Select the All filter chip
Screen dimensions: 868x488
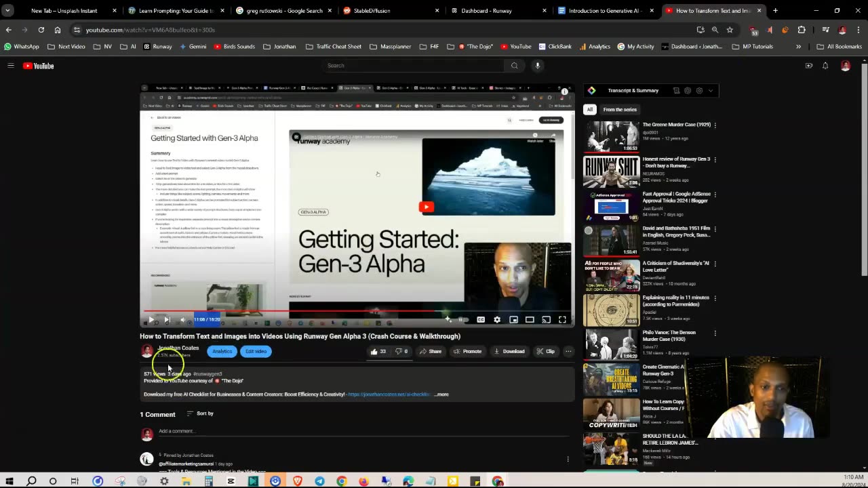click(590, 109)
